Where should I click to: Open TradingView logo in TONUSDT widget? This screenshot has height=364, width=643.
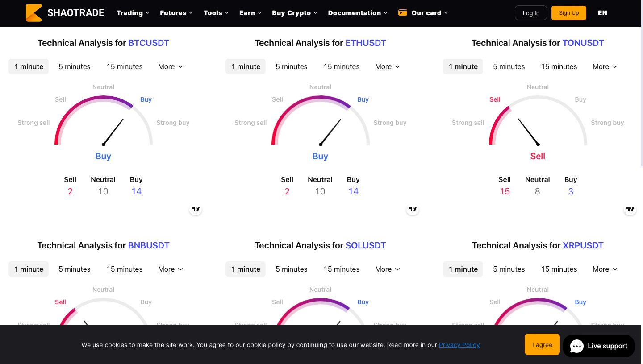point(630,209)
